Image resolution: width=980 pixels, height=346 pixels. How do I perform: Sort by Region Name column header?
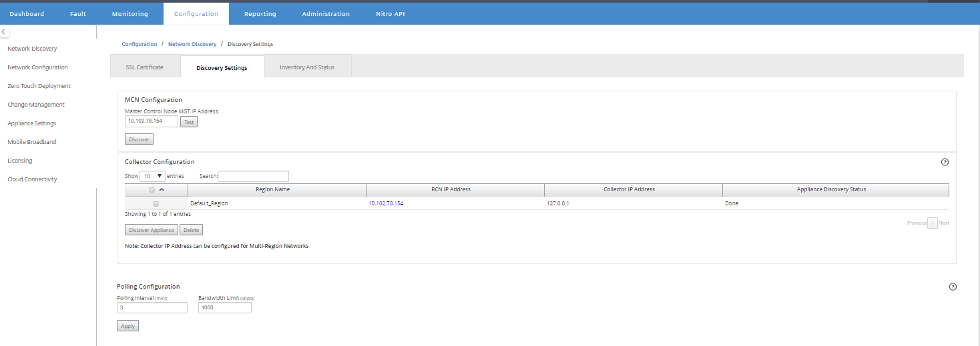click(x=277, y=190)
